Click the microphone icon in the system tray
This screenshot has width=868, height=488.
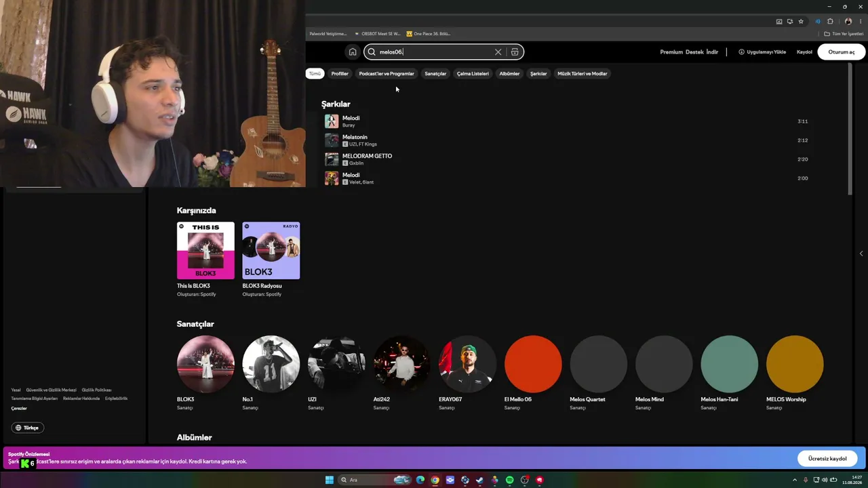(806, 480)
